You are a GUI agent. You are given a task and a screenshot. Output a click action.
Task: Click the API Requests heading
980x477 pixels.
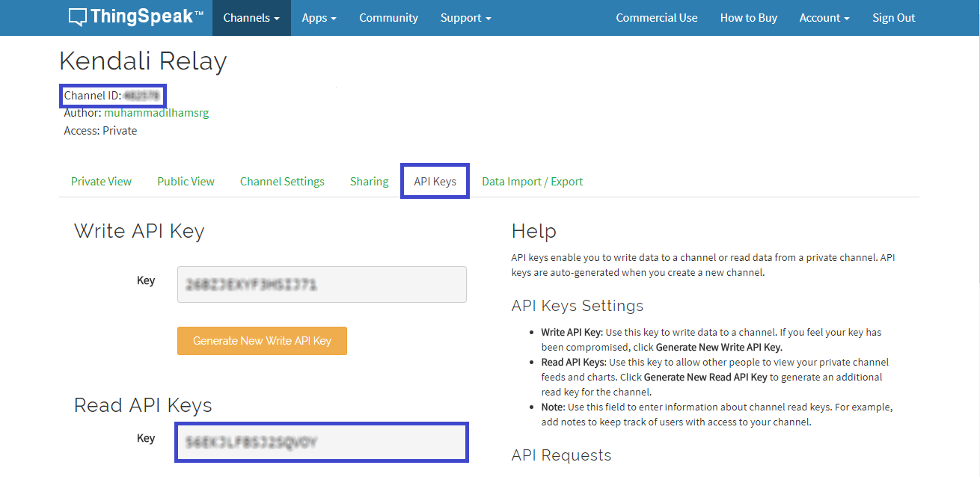561,455
